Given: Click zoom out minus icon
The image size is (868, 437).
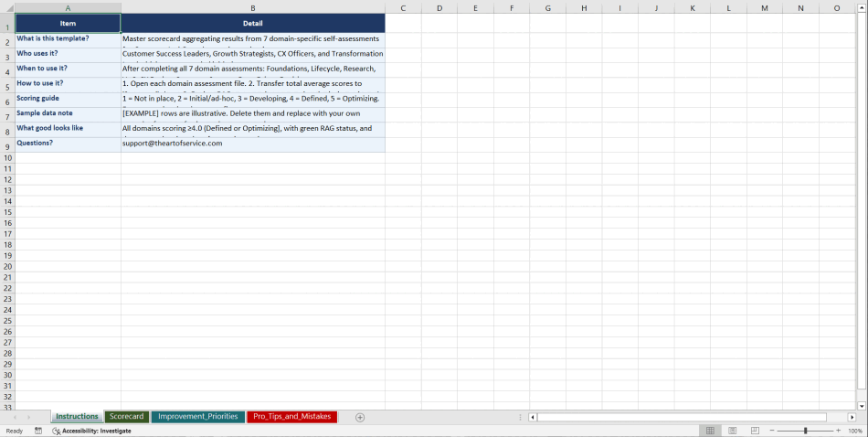Looking at the screenshot, I should (772, 431).
